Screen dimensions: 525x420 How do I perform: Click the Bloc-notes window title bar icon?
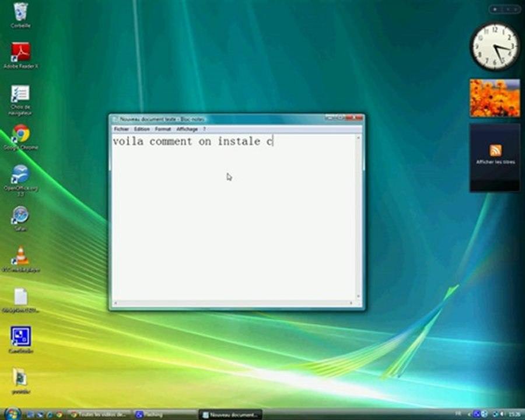[116, 119]
